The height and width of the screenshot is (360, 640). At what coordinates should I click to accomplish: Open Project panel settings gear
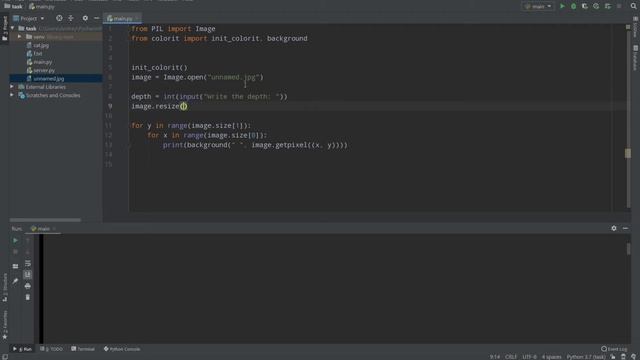pos(85,18)
